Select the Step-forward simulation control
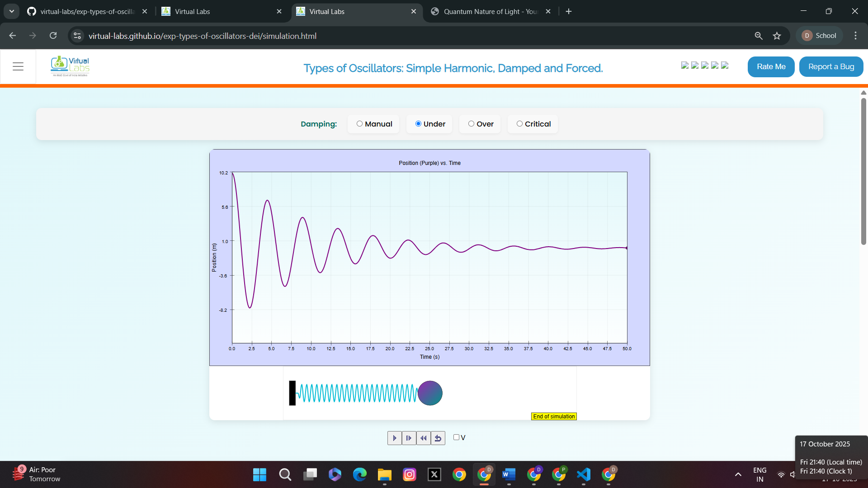The height and width of the screenshot is (488, 868). coord(409,437)
